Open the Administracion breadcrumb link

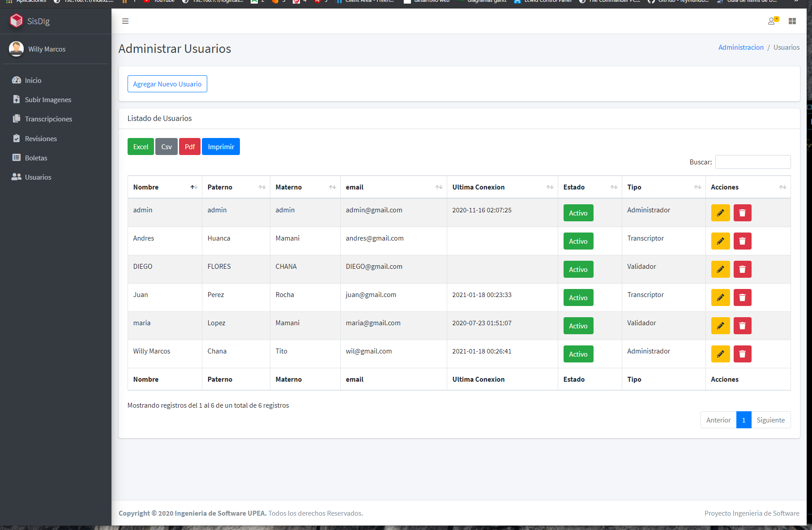click(x=741, y=47)
